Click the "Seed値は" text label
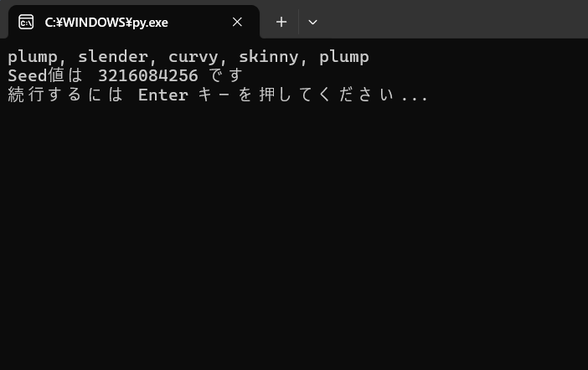The image size is (588, 370). [45, 75]
